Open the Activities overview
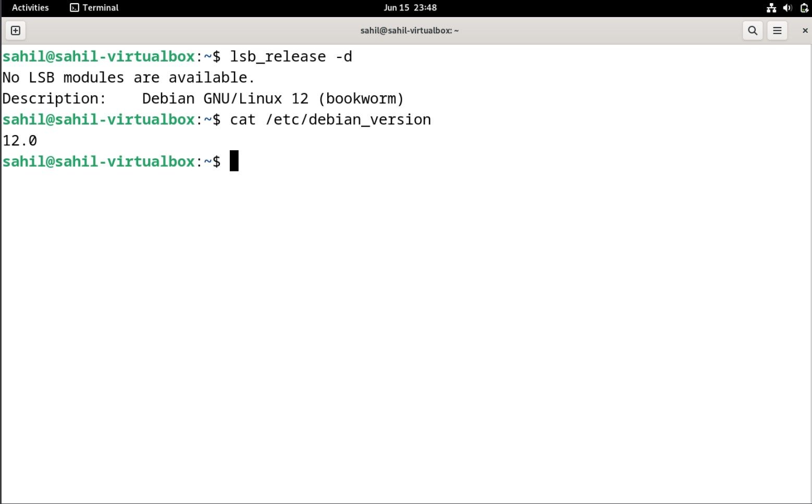The height and width of the screenshot is (504, 812). tap(30, 8)
